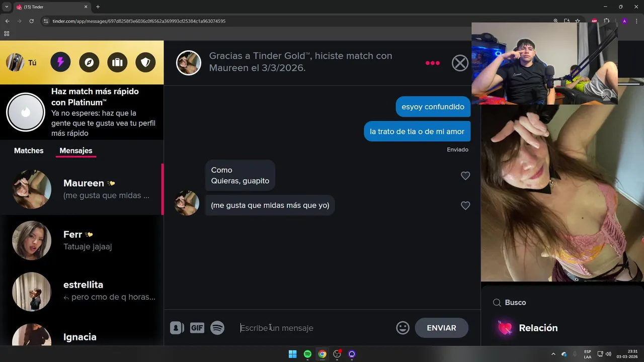The height and width of the screenshot is (362, 644).
Task: Select the '(15) Tinder' browser tab
Action: tap(51, 7)
